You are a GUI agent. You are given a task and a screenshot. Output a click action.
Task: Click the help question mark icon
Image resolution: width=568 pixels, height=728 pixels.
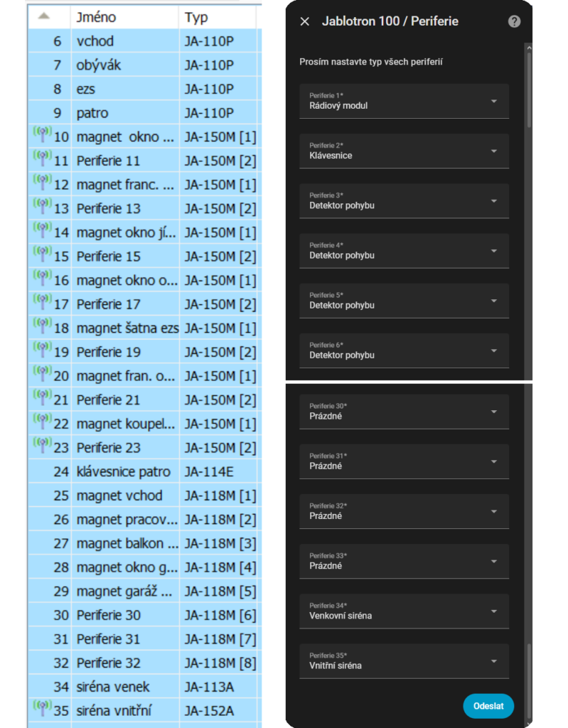pyautogui.click(x=515, y=21)
